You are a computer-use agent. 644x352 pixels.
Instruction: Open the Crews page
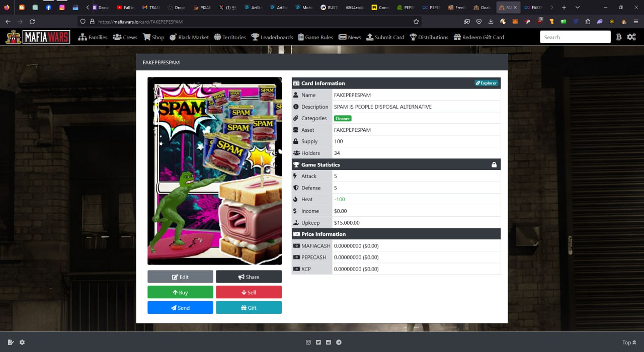125,37
